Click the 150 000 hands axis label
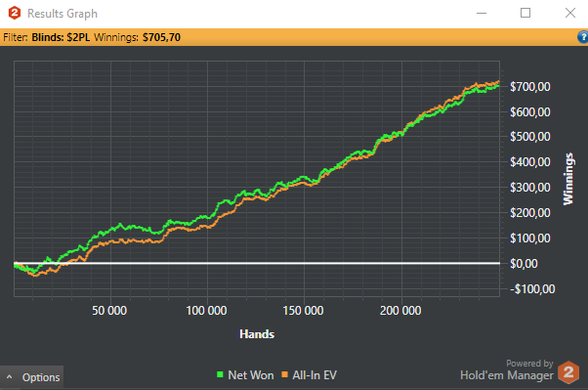Screen dimensions: 588x390 [x=303, y=311]
